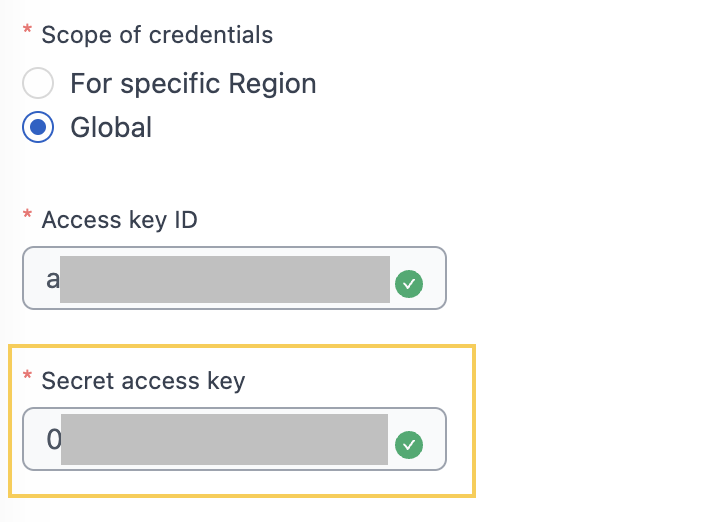The image size is (712, 522).
Task: Click the 'Secret access key' field label
Action: pos(143,380)
